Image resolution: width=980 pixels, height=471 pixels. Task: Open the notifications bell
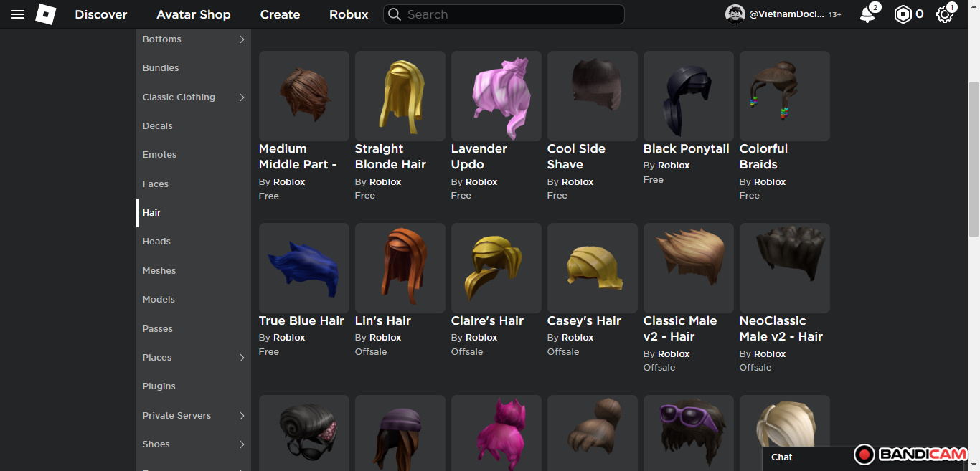[x=867, y=14]
